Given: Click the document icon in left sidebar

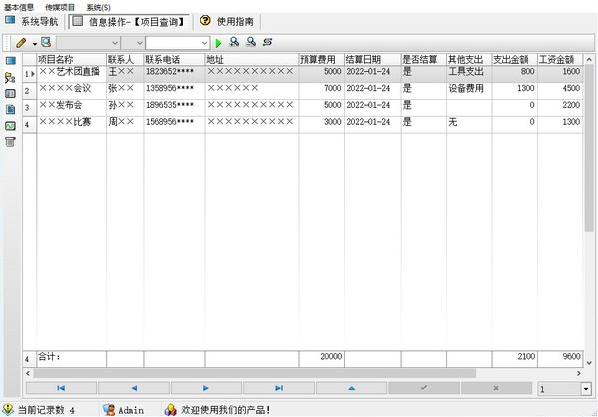Looking at the screenshot, I should tap(10, 109).
